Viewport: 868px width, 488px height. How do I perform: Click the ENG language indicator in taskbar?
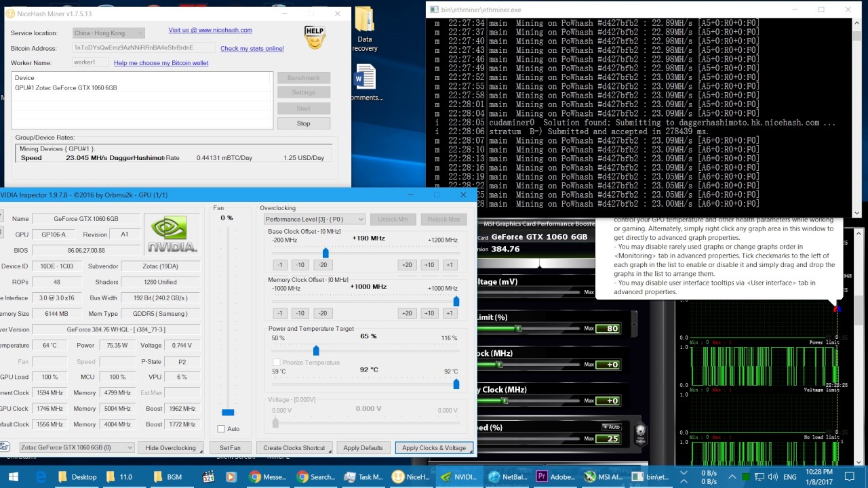[x=790, y=476]
